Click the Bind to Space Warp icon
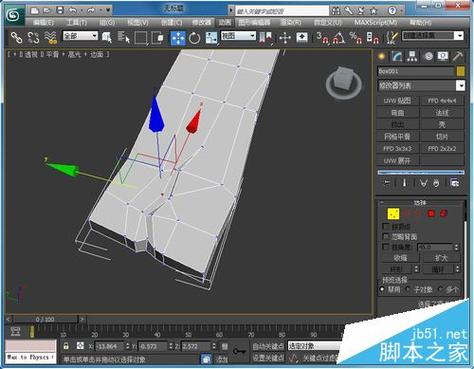 (51, 38)
